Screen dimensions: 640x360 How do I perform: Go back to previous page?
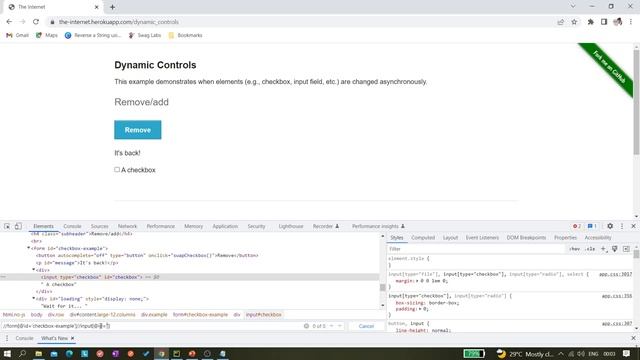[x=9, y=22]
